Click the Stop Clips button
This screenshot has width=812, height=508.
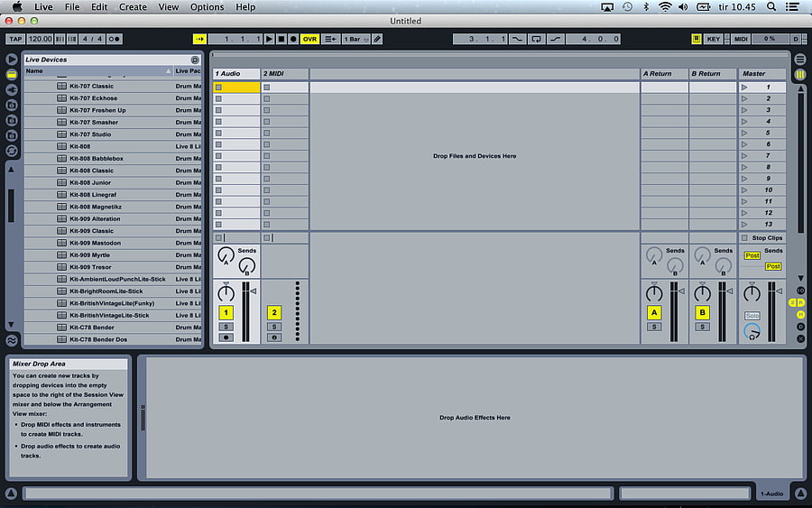coord(761,237)
